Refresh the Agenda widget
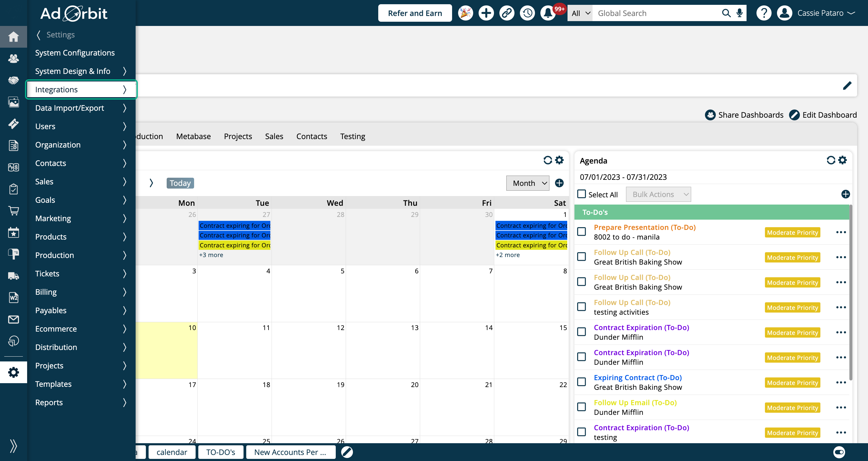This screenshot has height=461, width=868. [831, 160]
